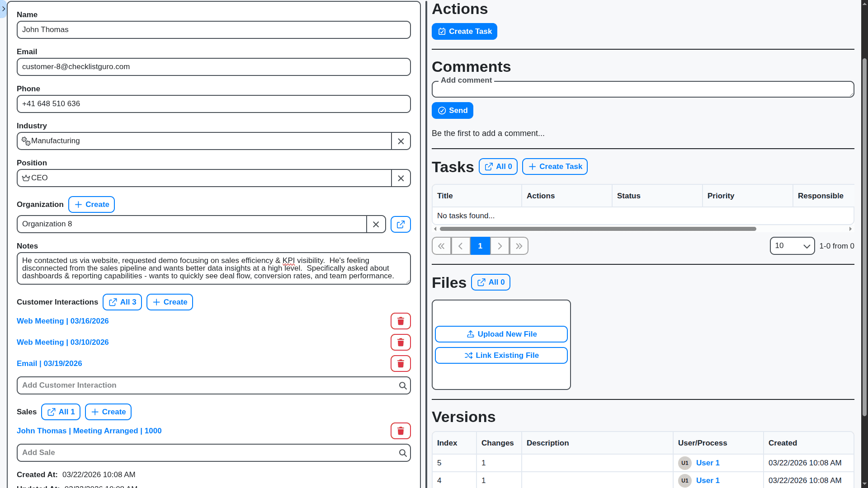Click Create Task under the Actions section
The width and height of the screenshot is (868, 488).
(464, 31)
